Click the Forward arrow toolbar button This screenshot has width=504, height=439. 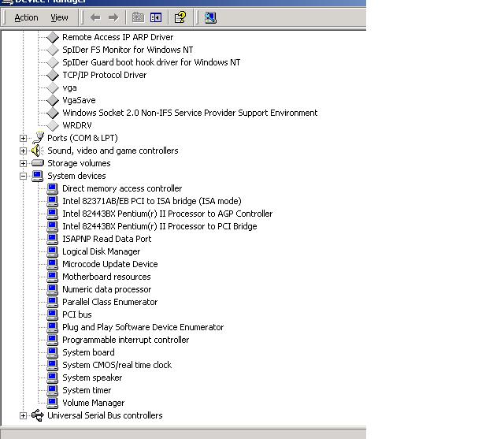(113, 17)
